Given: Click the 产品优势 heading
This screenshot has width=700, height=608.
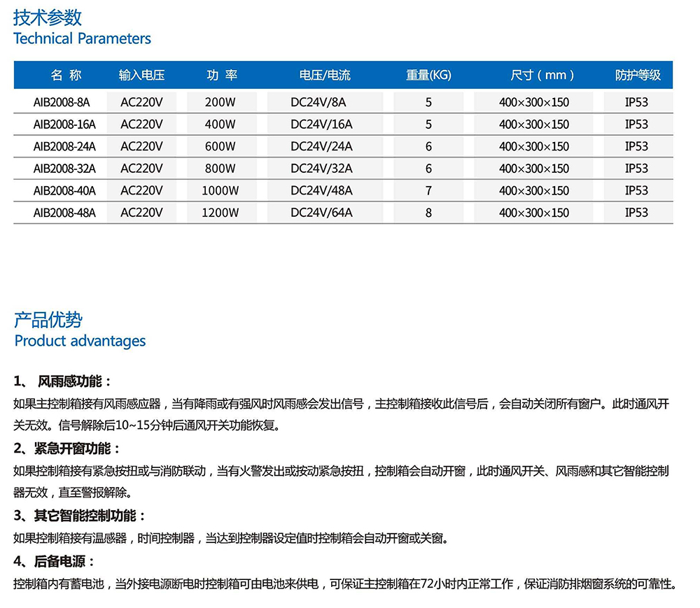Looking at the screenshot, I should coord(48,320).
